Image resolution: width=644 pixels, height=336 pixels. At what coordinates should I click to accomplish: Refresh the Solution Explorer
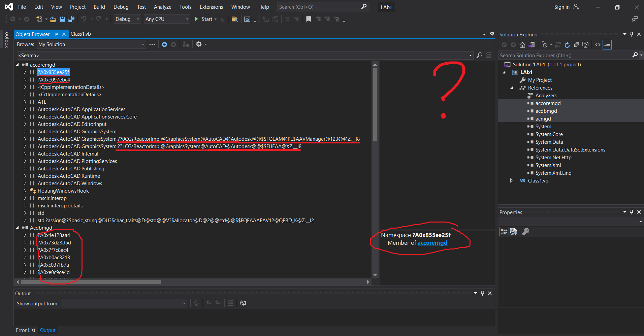[x=567, y=45]
